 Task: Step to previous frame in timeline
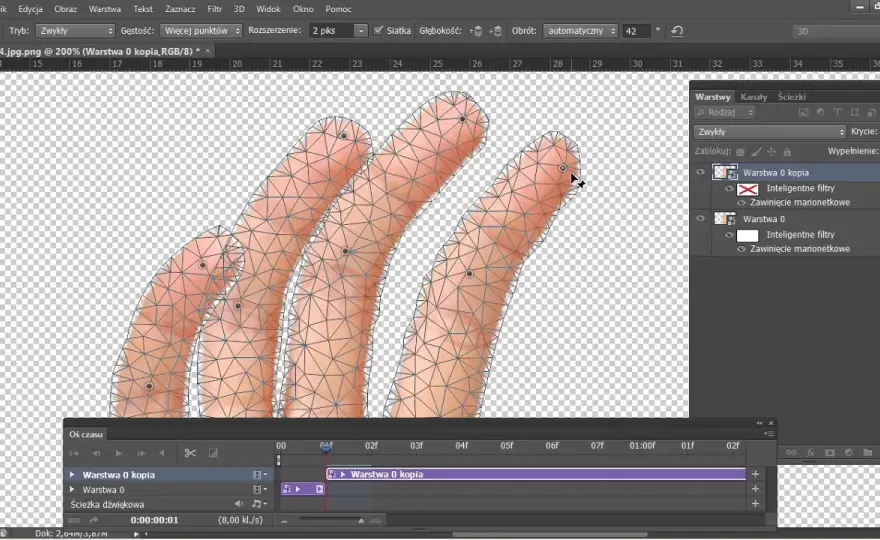point(96,453)
